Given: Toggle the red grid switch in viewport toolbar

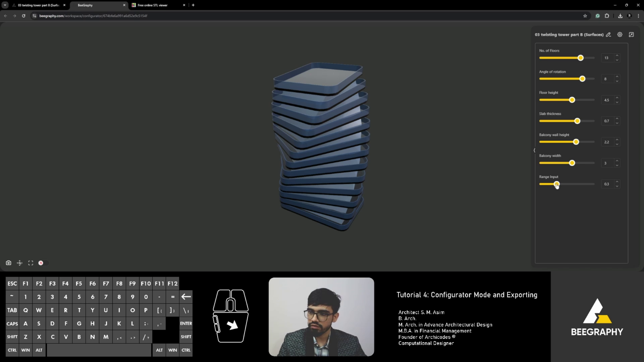Looking at the screenshot, I should pos(41,263).
